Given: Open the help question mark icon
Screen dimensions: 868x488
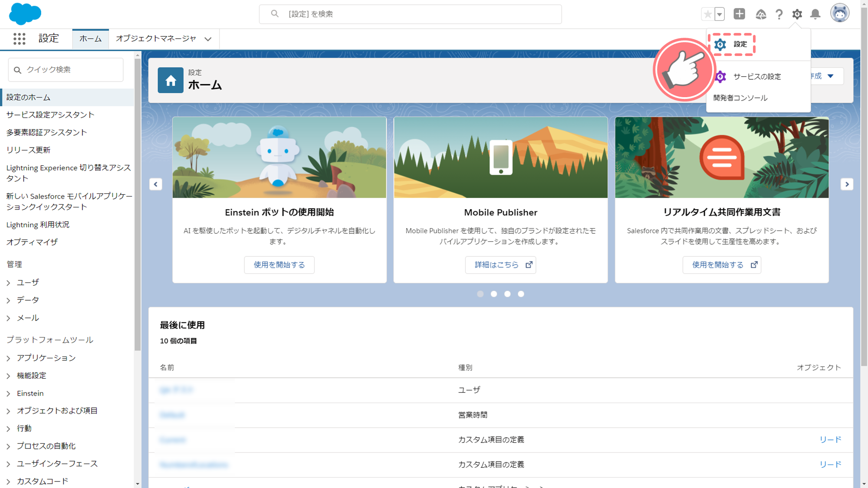Looking at the screenshot, I should pyautogui.click(x=779, y=14).
